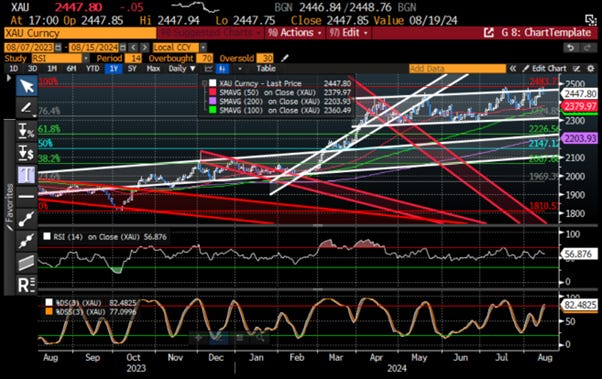Shift date range forward with right arrow
The image size is (602, 379).
(x=144, y=48)
